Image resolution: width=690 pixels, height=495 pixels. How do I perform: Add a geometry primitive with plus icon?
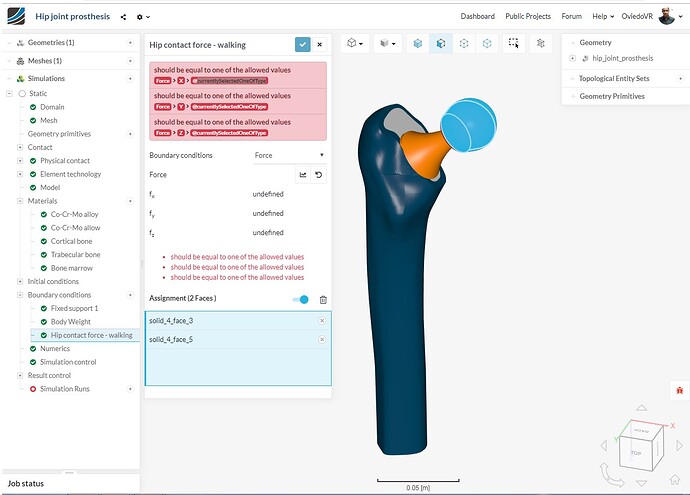[x=130, y=134]
